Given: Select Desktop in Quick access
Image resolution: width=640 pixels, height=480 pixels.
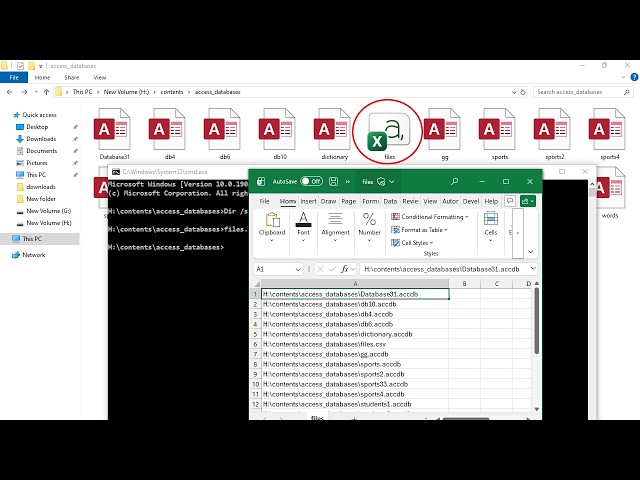Looking at the screenshot, I should point(37,127).
